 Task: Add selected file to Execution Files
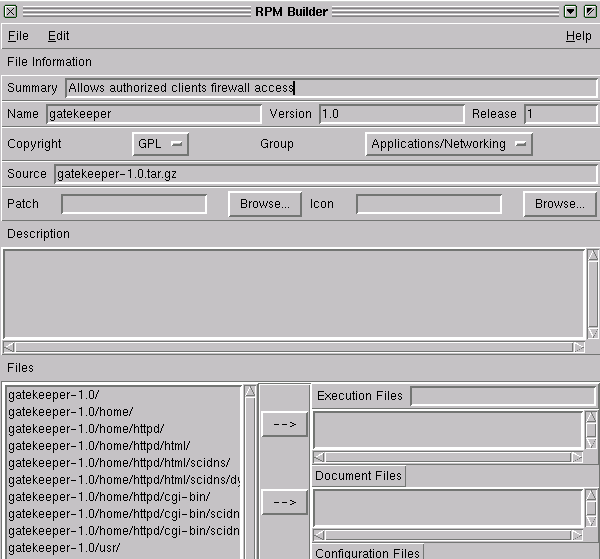(284, 424)
